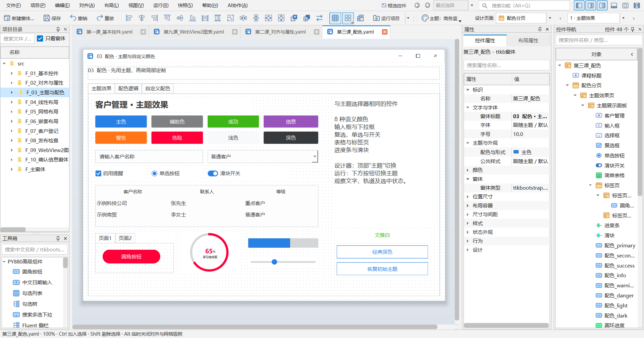644x338 pixels.
Task: Align selected controls to left edge
Action: point(129,18)
